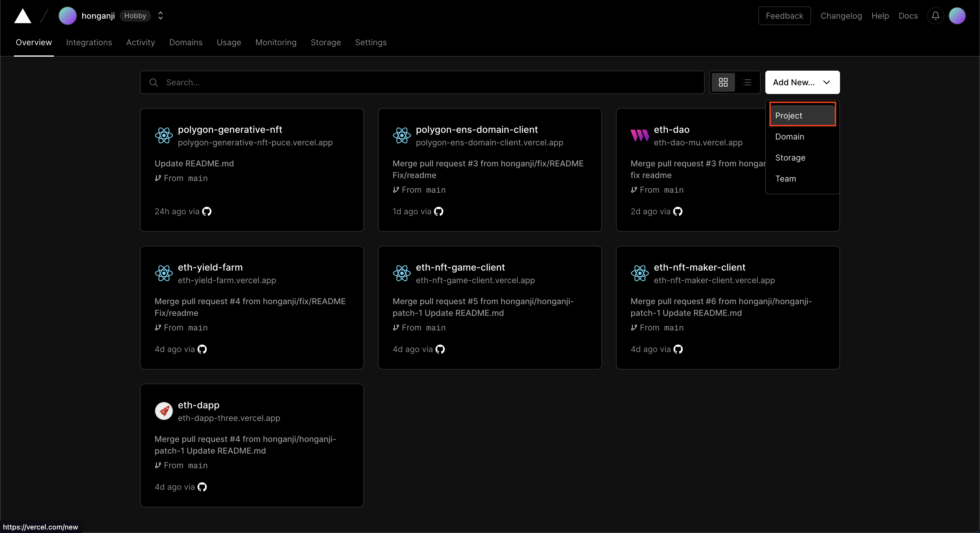Open the Usage tab
The image size is (980, 533).
click(229, 42)
